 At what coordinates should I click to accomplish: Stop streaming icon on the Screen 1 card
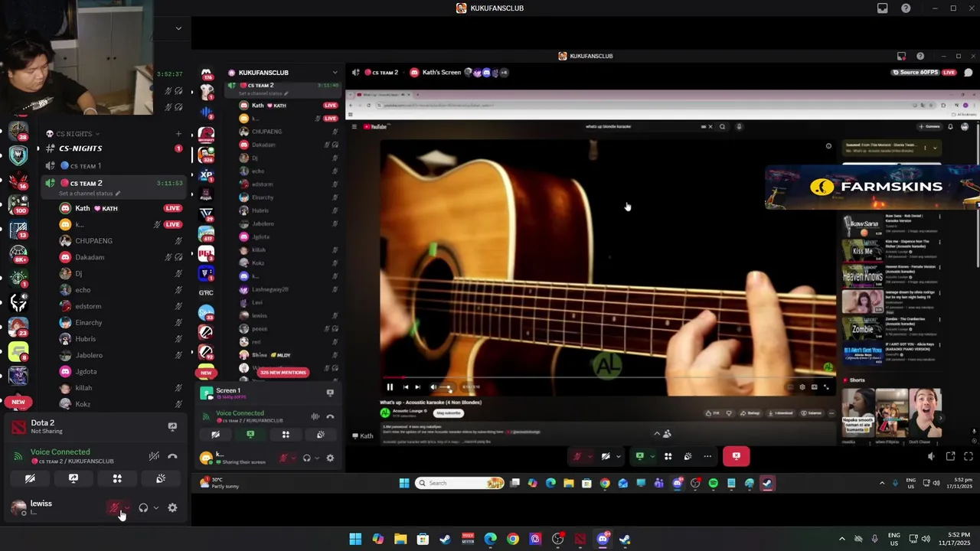point(330,393)
